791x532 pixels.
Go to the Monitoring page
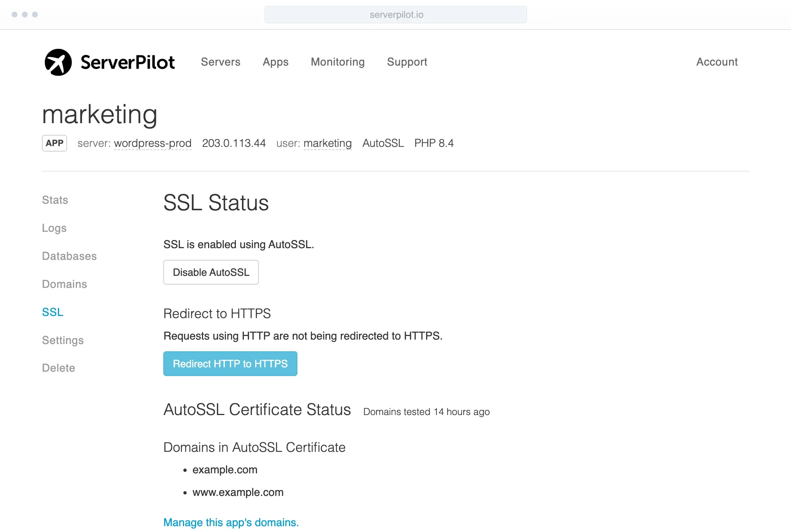pos(338,62)
